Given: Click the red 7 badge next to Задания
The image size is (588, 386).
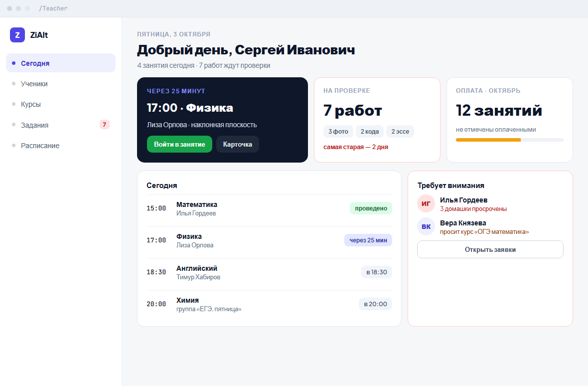Looking at the screenshot, I should coord(104,125).
